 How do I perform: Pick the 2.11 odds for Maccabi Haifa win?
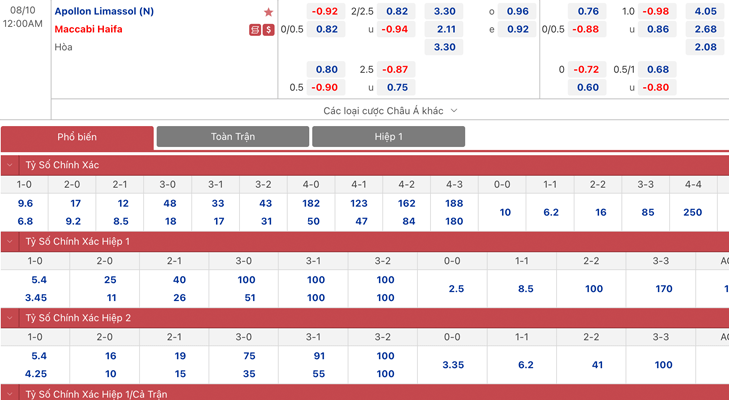coord(446,29)
